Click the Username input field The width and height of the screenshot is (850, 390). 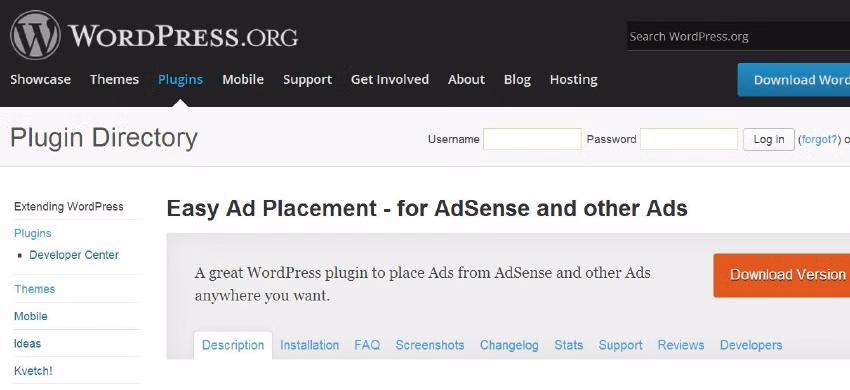tap(532, 139)
